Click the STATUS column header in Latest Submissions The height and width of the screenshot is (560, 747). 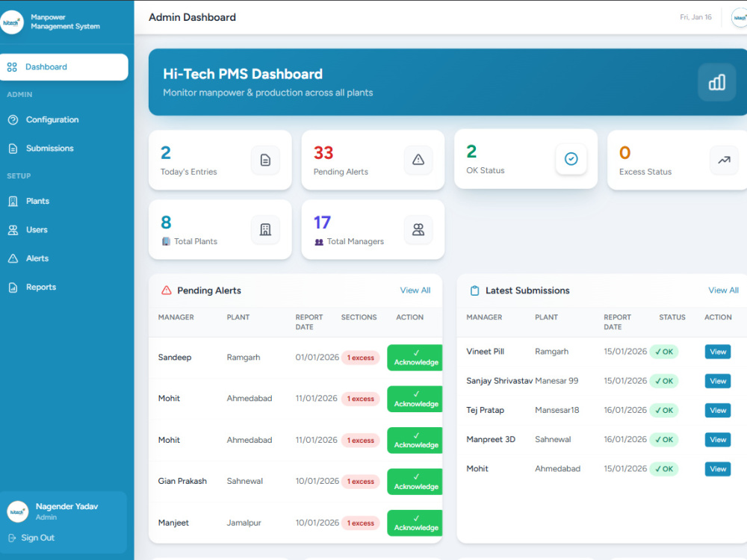click(x=672, y=317)
